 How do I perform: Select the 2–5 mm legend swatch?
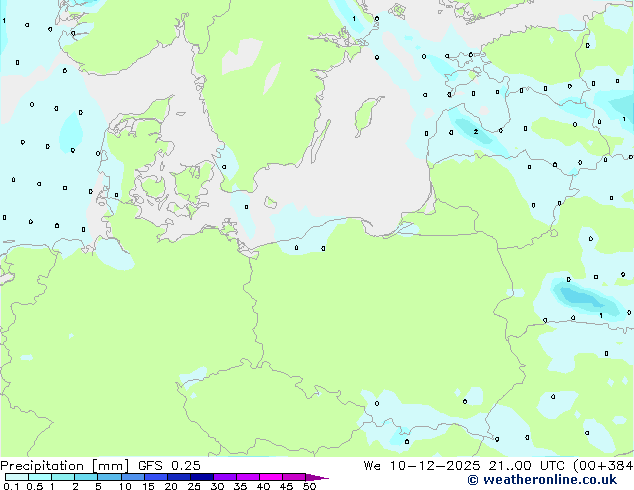click(x=86, y=477)
